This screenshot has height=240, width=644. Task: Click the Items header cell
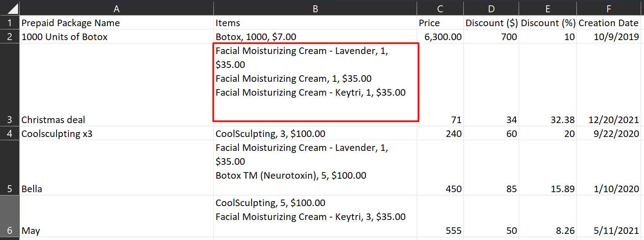point(315,22)
